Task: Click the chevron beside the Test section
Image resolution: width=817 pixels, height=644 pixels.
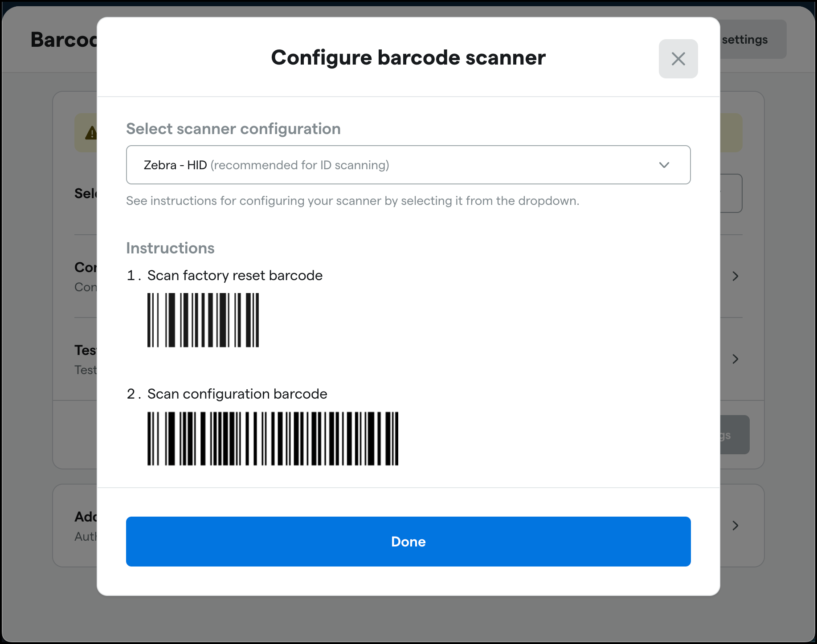Action: click(x=735, y=359)
